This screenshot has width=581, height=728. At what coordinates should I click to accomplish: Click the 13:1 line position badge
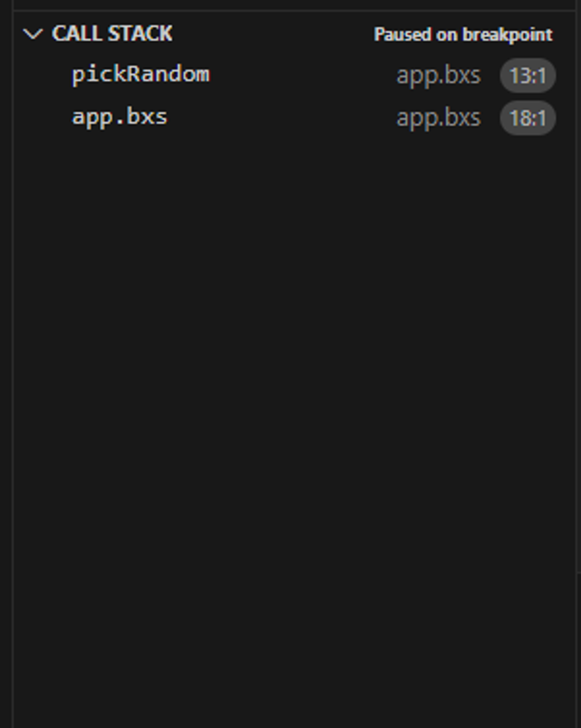(x=527, y=76)
